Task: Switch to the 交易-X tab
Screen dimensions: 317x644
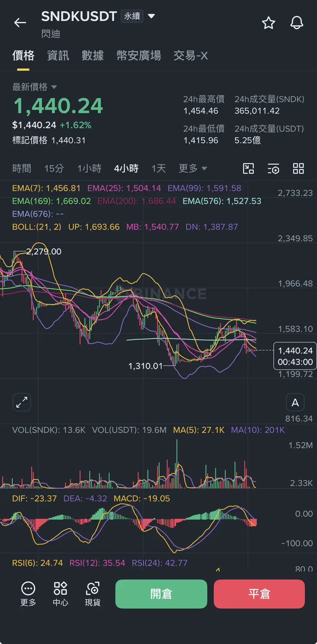Action: (191, 55)
